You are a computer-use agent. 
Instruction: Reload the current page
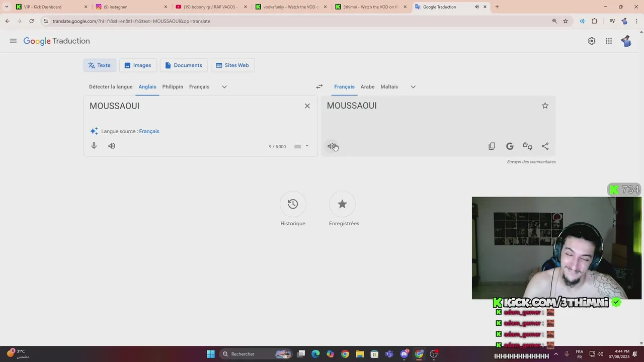tap(31, 21)
